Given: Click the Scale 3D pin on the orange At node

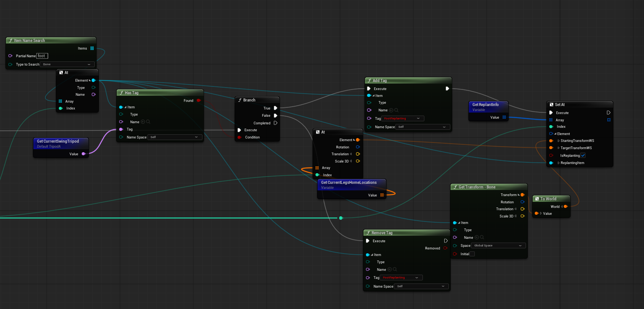Looking at the screenshot, I should [358, 161].
